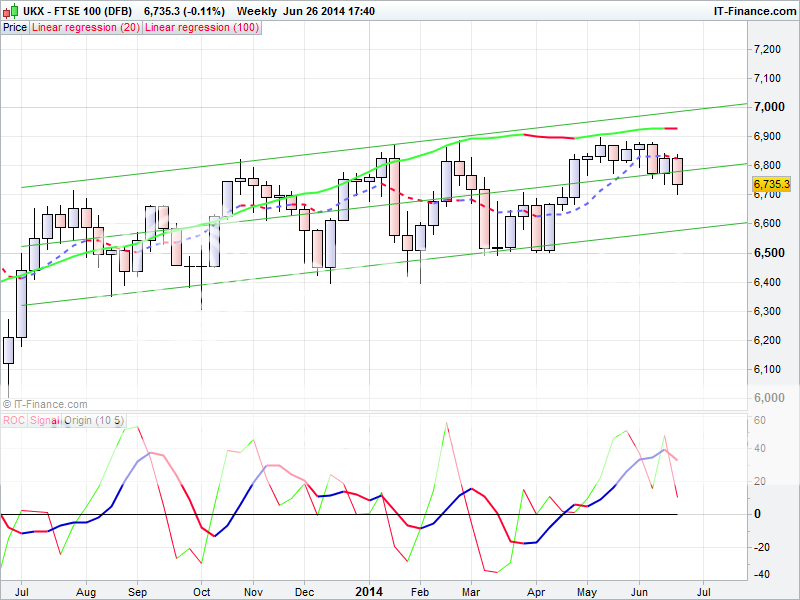Click the 7,000 price axis label
Screen dimensions: 800x600
[769, 107]
